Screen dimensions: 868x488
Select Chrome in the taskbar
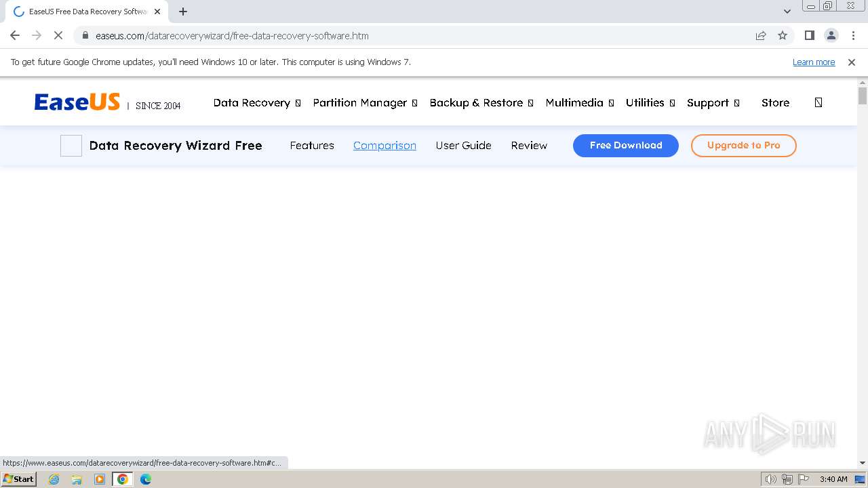[x=123, y=479]
